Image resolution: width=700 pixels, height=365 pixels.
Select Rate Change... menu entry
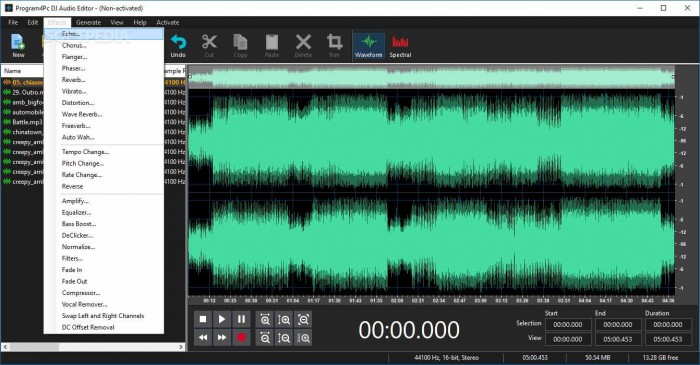point(104,175)
